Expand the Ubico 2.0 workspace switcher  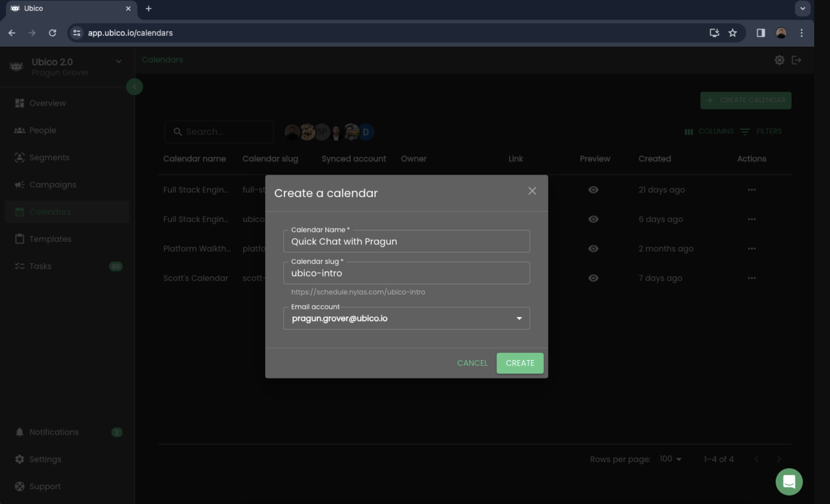(x=118, y=61)
